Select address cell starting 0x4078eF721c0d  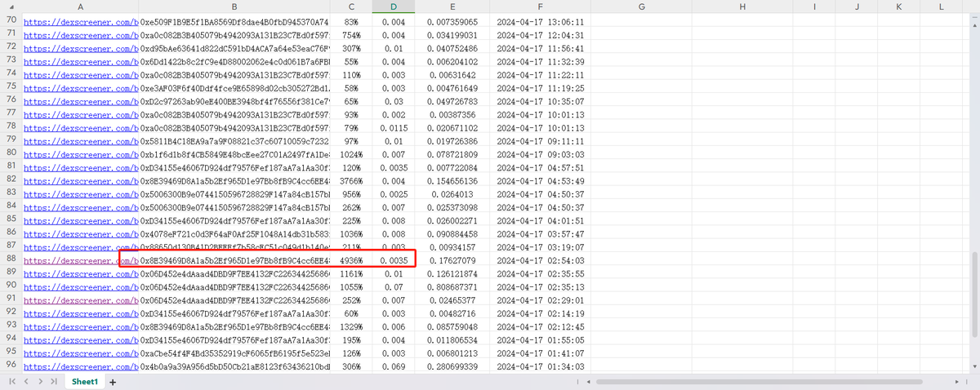point(234,234)
